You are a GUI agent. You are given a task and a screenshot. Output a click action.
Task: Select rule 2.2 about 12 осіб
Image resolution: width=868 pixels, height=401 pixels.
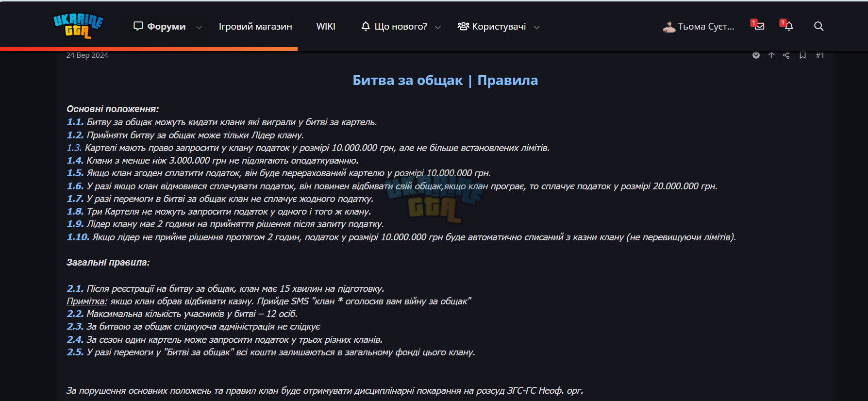(x=182, y=314)
